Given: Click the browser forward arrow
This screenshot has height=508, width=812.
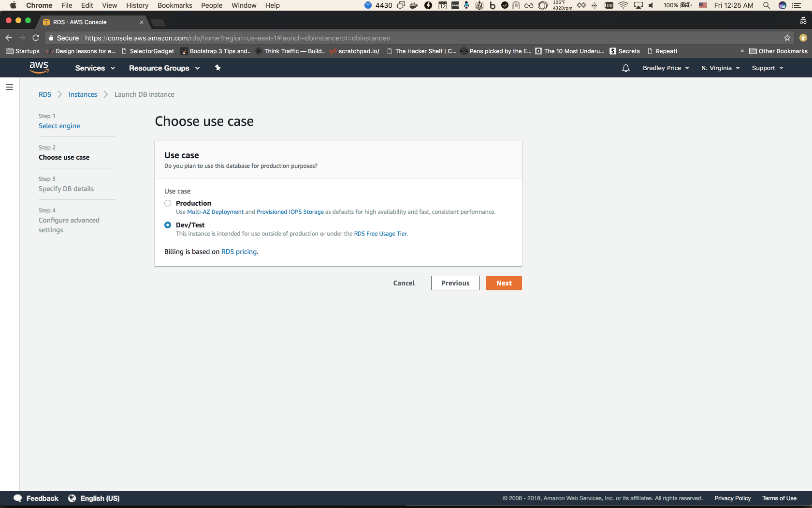Looking at the screenshot, I should click(x=22, y=38).
